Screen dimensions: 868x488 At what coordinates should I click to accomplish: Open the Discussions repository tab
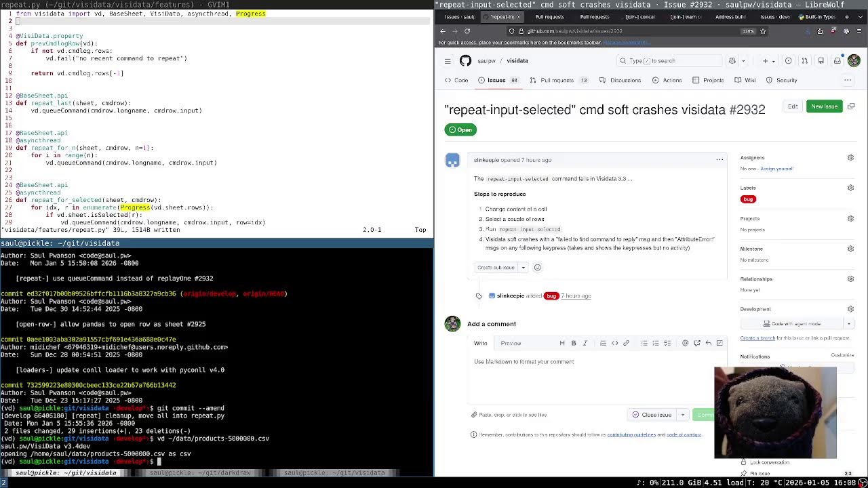[620, 80]
